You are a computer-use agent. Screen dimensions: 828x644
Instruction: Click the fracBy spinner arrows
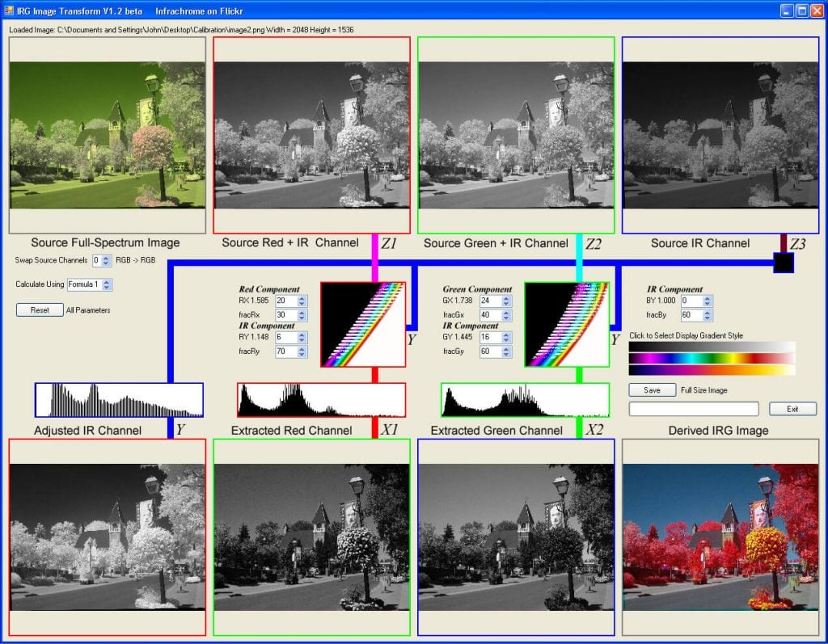708,315
